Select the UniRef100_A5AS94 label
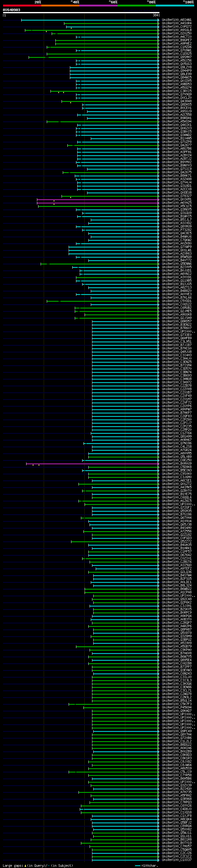This screenshot has width=197, height=868. click(176, 121)
